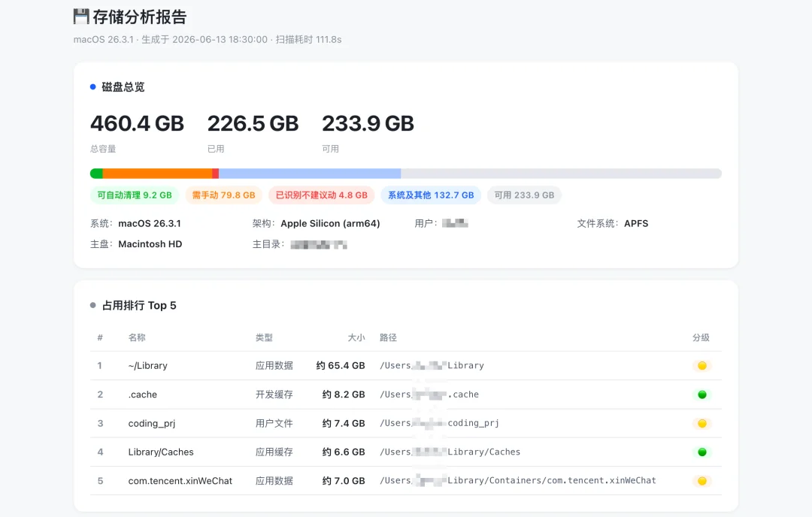Select the 可用 233.9 GB tag
Viewport: 812px width, 517px height.
pos(524,195)
